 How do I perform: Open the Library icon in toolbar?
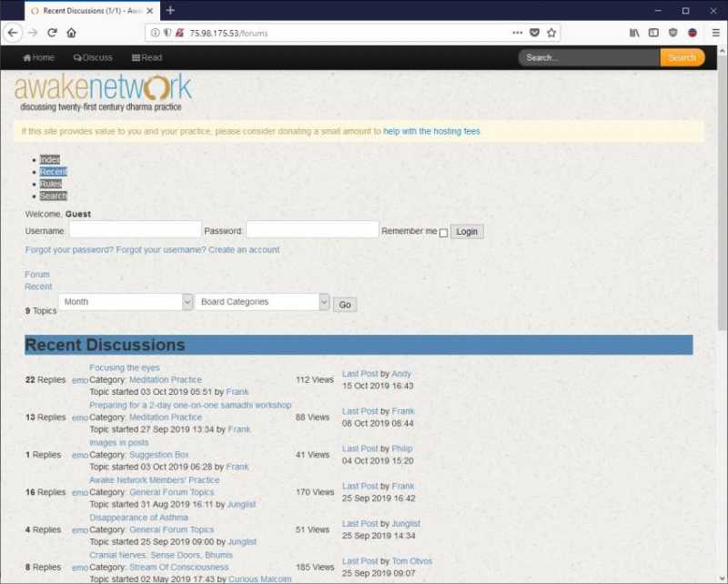[x=634, y=33]
